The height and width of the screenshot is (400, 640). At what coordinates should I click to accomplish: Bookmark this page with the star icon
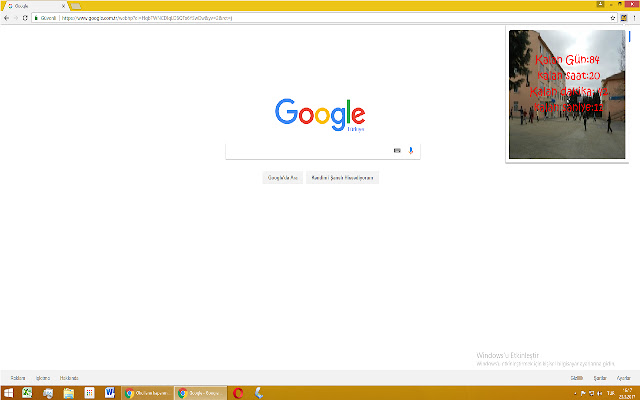(x=613, y=18)
